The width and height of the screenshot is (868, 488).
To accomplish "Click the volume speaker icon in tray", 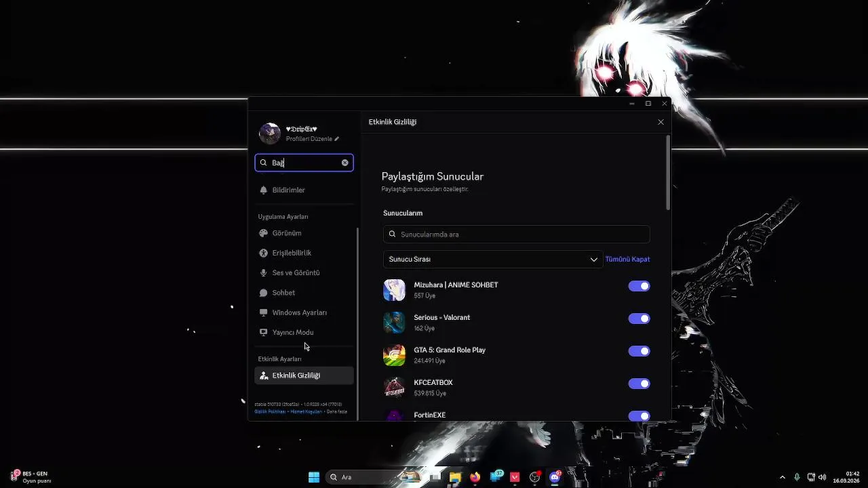I will (823, 477).
